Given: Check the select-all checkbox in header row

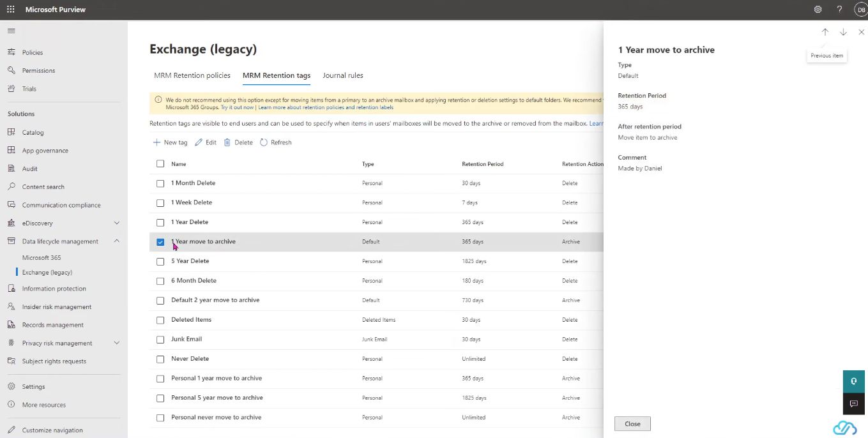Looking at the screenshot, I should point(160,163).
